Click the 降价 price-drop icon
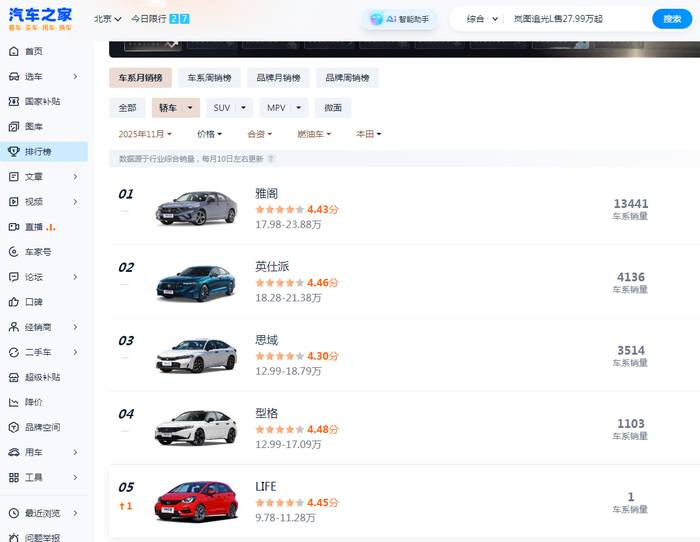Viewport: 700px width, 542px height. click(x=14, y=402)
